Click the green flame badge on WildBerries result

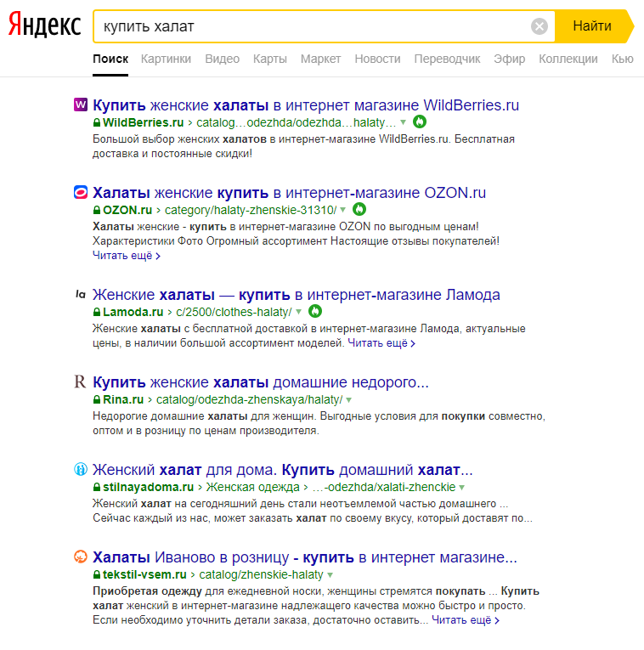click(420, 122)
